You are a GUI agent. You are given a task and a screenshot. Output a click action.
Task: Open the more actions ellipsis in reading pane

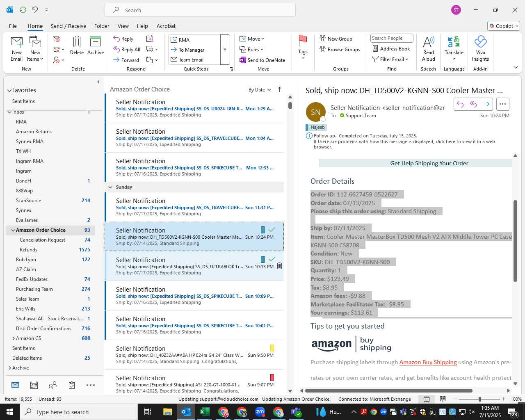[503, 104]
